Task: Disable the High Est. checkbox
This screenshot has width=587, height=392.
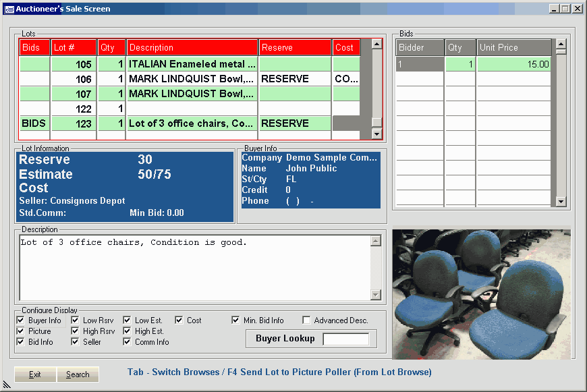Action: pos(127,331)
